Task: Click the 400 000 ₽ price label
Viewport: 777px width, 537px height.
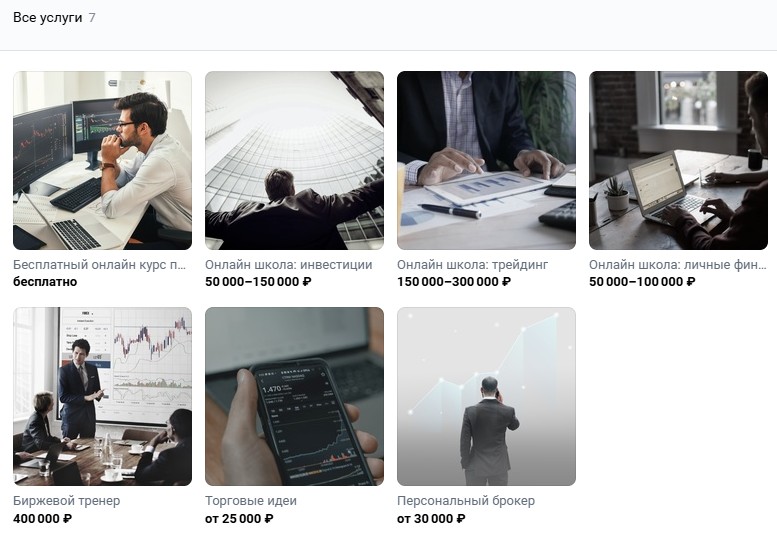Action: pos(42,519)
